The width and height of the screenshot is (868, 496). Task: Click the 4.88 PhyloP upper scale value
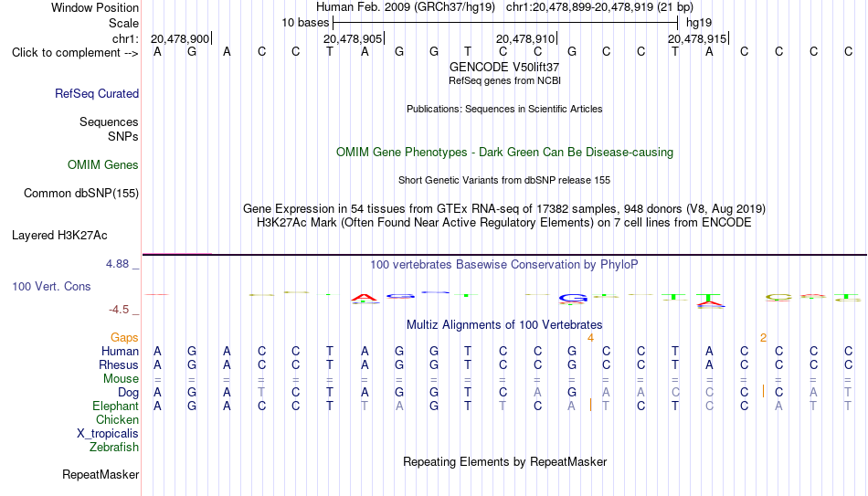pyautogui.click(x=117, y=264)
